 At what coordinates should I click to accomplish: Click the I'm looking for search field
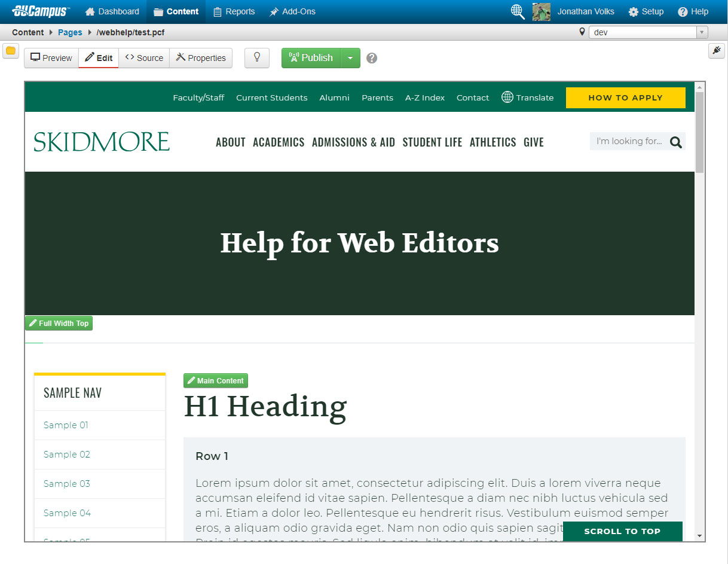(629, 141)
